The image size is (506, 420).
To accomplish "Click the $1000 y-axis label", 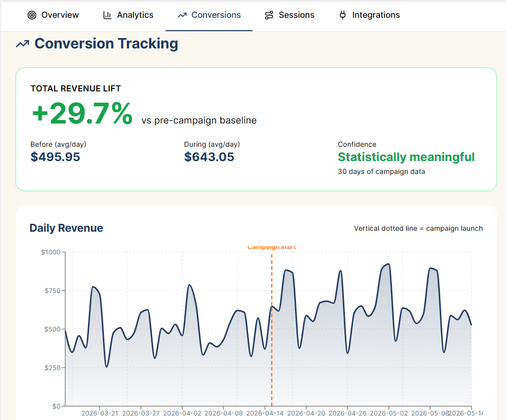I will 51,252.
